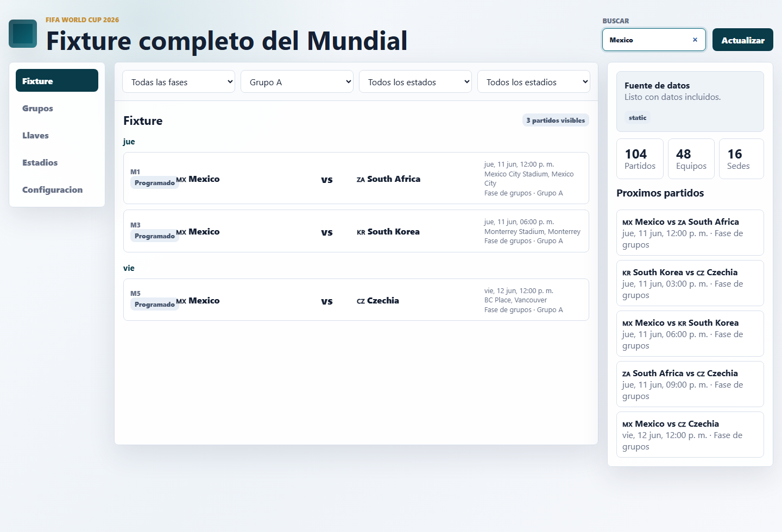Expand the Todos los estados dropdown
This screenshot has height=532, width=782.
pos(415,81)
